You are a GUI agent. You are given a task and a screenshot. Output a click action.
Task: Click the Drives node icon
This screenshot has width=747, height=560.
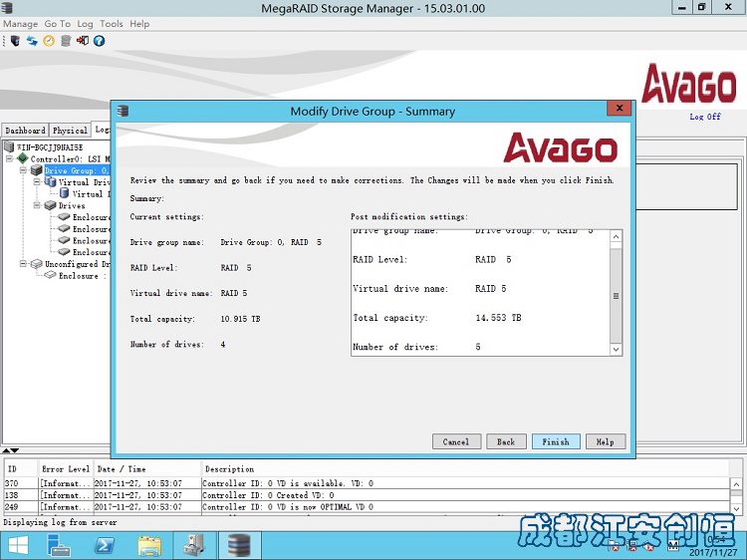click(x=50, y=205)
